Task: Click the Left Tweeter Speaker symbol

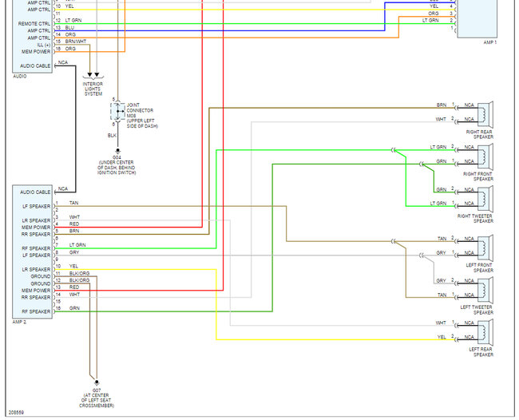Action: click(485, 290)
